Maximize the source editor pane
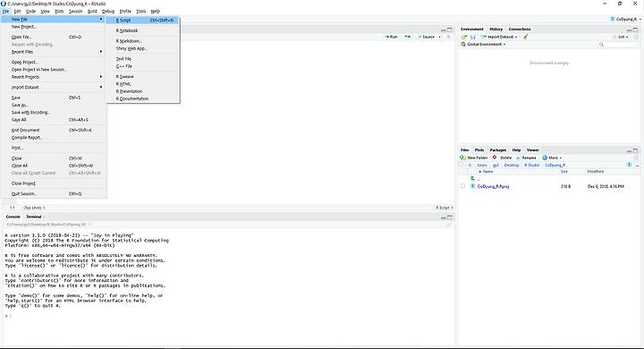 [x=450, y=30]
